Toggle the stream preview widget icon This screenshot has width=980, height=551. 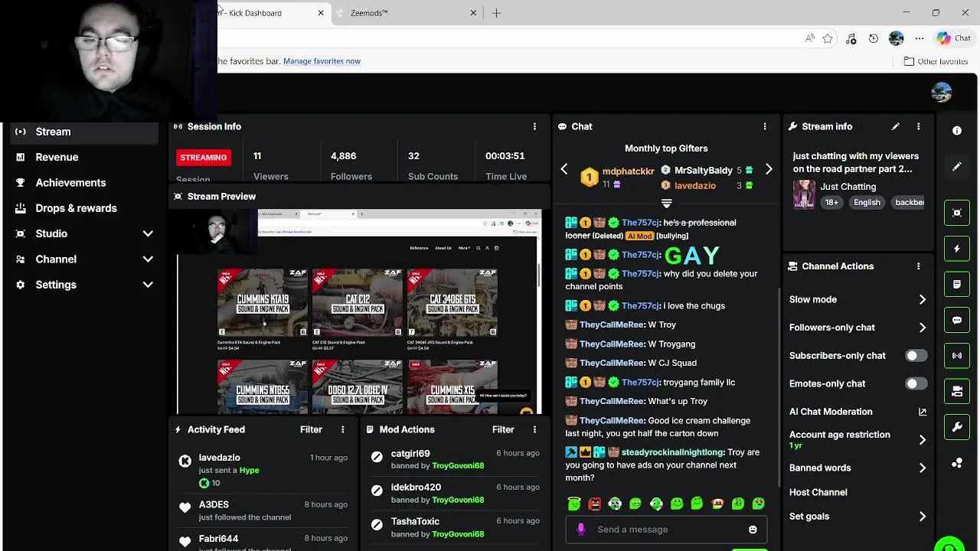point(957,213)
